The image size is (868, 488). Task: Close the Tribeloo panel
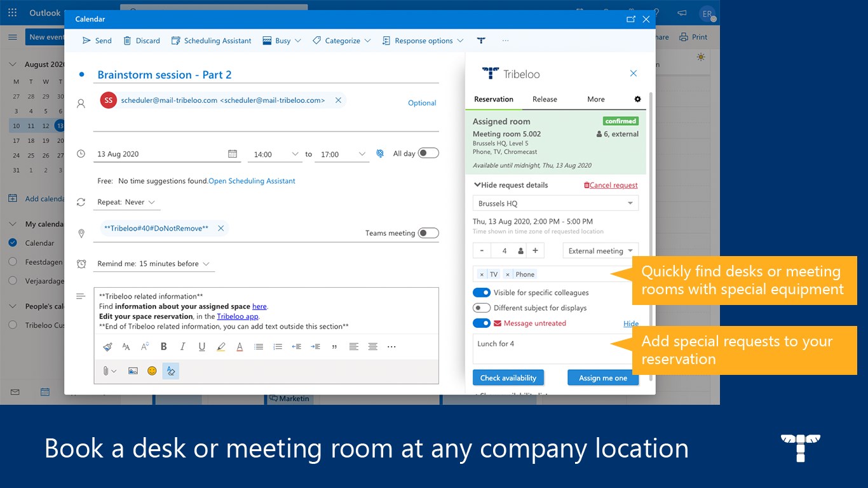coord(634,74)
